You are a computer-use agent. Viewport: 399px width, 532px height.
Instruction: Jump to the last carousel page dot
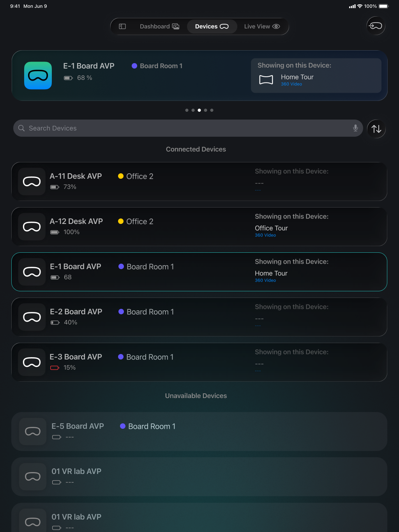pyautogui.click(x=212, y=110)
